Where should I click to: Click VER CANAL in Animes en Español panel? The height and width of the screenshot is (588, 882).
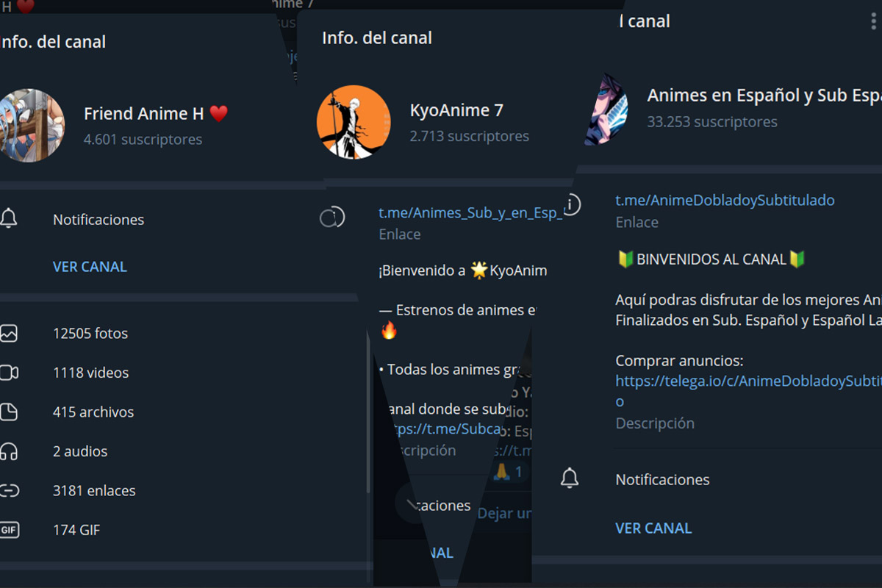coord(653,528)
